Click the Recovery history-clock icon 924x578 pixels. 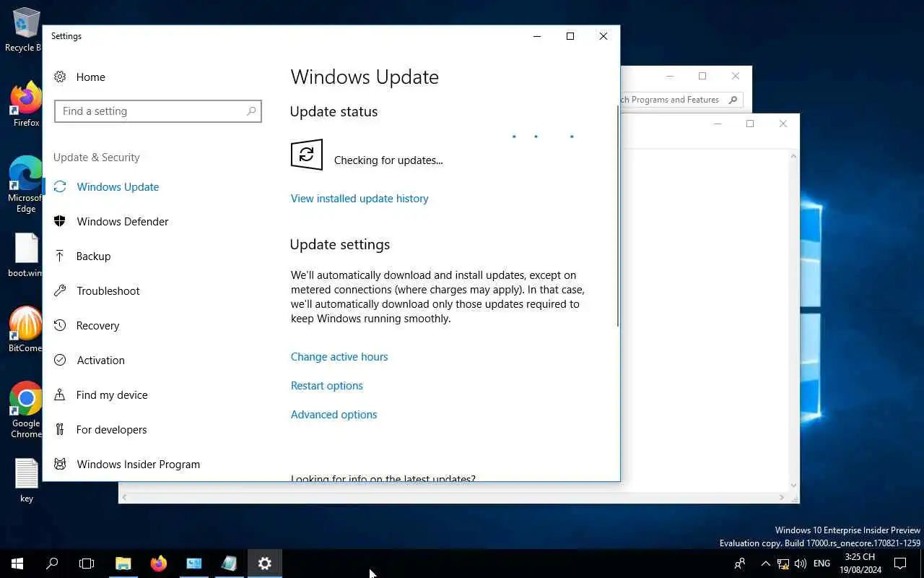(60, 325)
